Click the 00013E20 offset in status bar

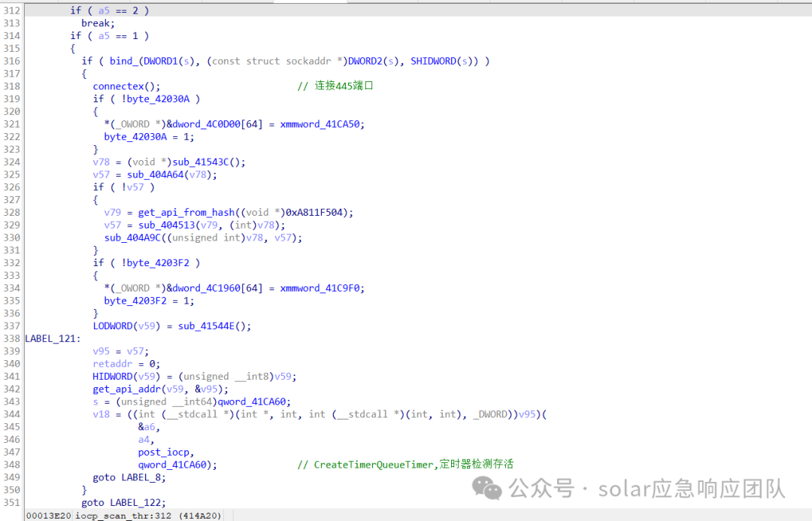coord(49,515)
